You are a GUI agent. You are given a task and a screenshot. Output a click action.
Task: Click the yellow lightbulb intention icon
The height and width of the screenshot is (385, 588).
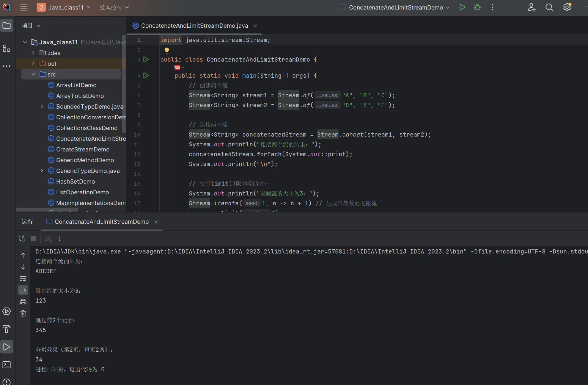[167, 50]
